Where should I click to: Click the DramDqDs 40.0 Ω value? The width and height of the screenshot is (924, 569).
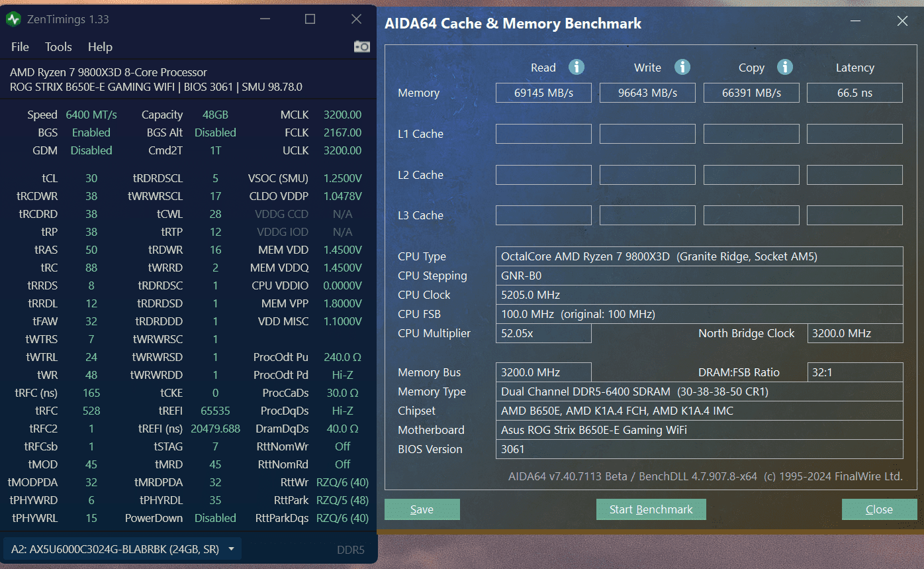pyautogui.click(x=342, y=429)
